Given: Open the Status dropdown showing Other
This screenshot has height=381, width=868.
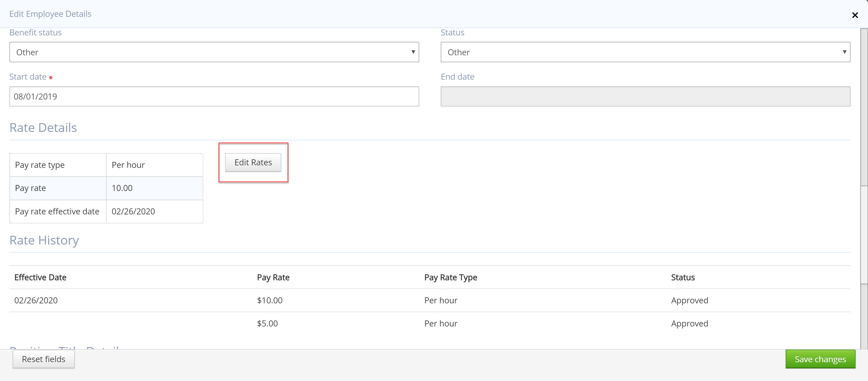Looking at the screenshot, I should click(645, 52).
